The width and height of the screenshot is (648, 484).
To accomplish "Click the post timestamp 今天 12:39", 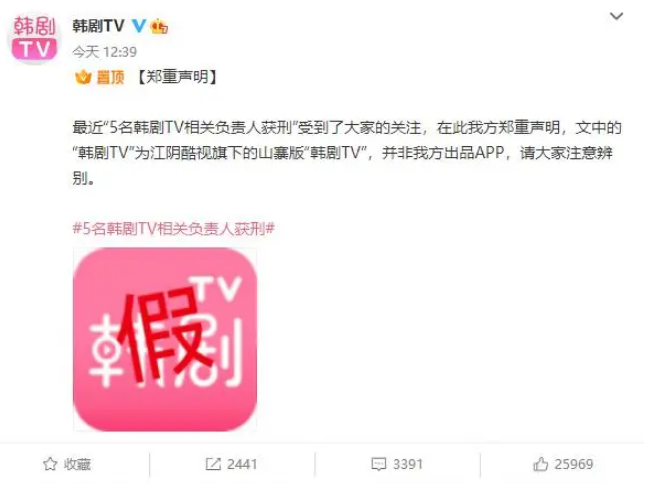I will [x=105, y=52].
